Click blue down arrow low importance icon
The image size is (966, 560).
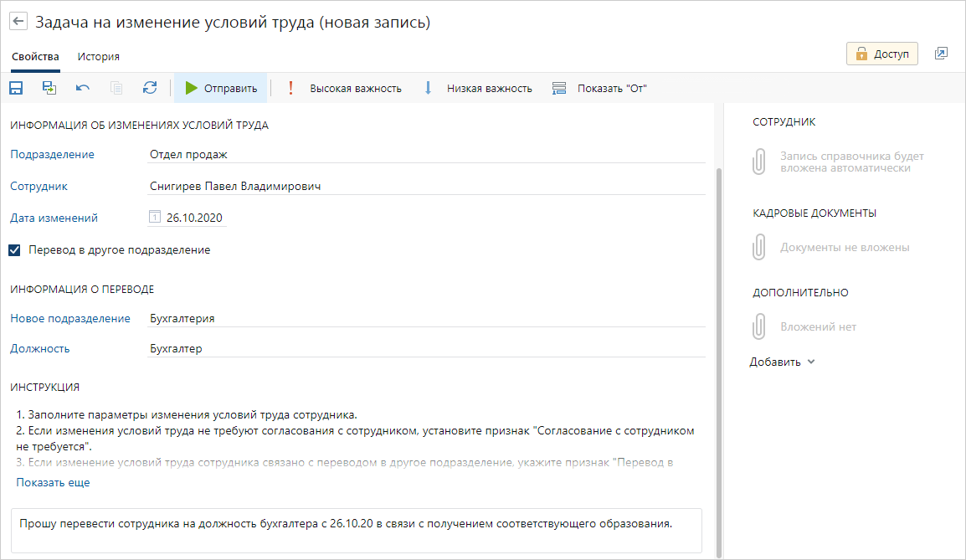tap(428, 88)
